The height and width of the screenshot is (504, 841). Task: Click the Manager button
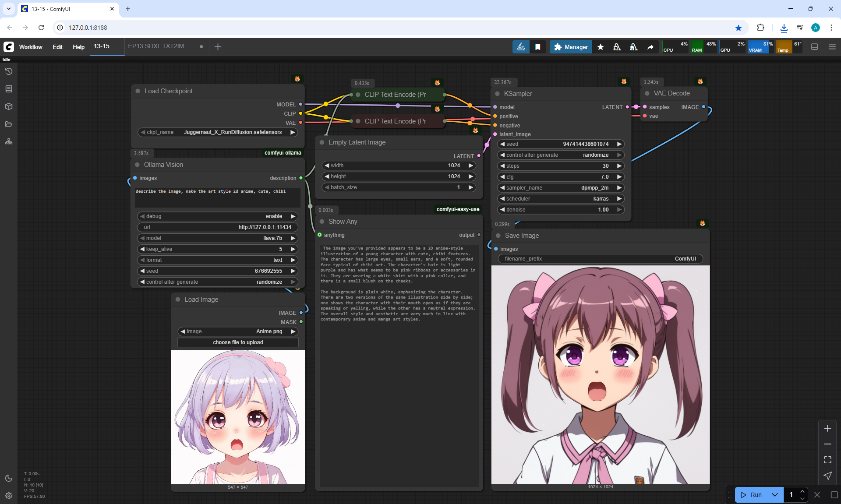tap(571, 47)
